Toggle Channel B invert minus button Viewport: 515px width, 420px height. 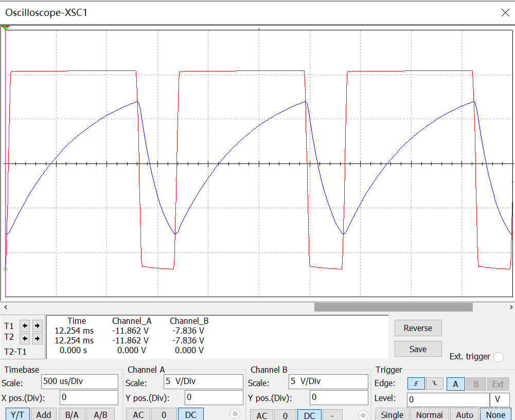(332, 415)
